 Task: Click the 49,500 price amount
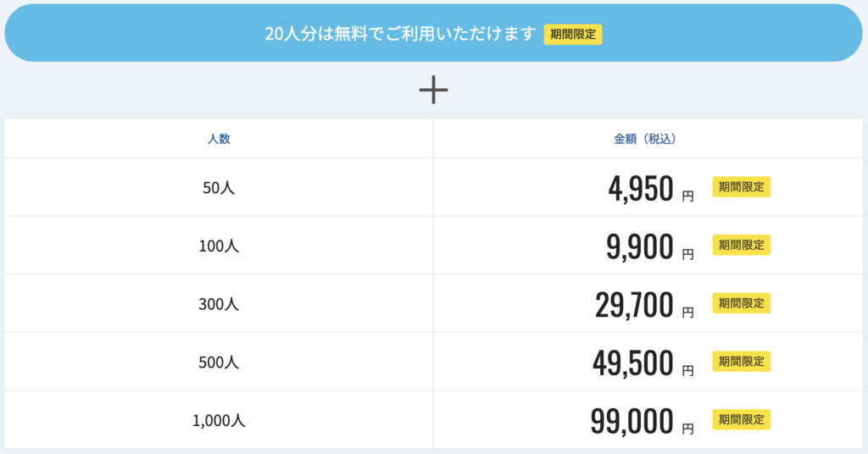coord(633,363)
